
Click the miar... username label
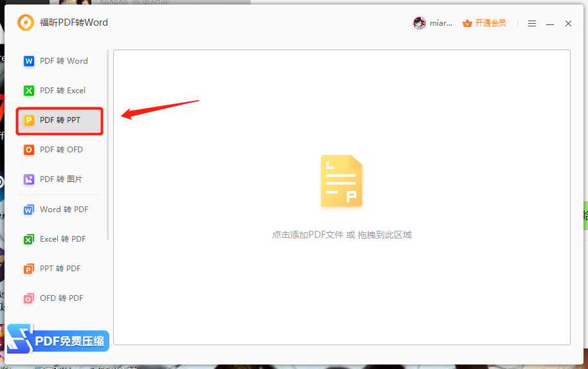pyautogui.click(x=441, y=23)
